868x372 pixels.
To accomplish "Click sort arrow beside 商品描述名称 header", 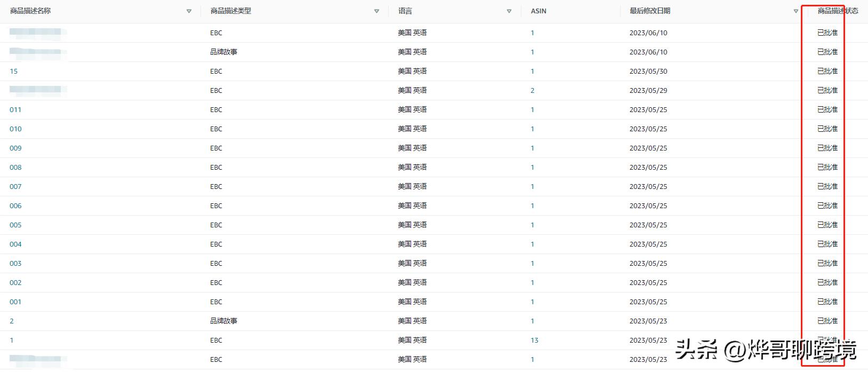I will pos(189,11).
